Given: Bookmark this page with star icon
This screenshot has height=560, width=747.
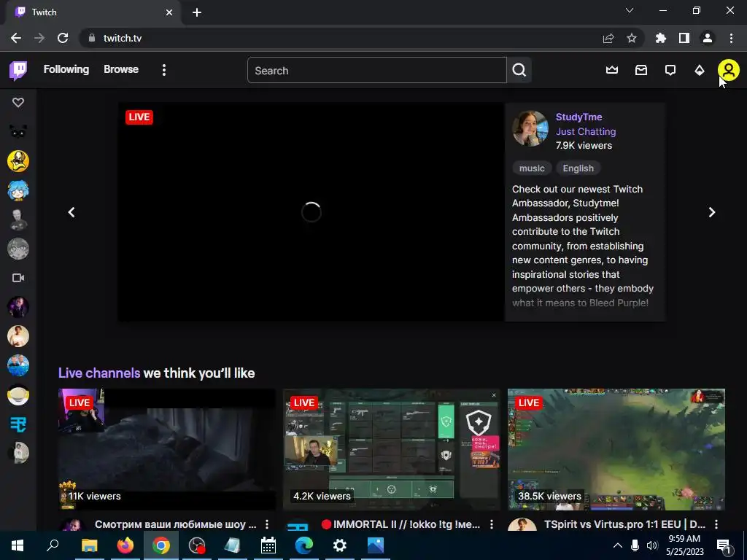Looking at the screenshot, I should pyautogui.click(x=632, y=38).
